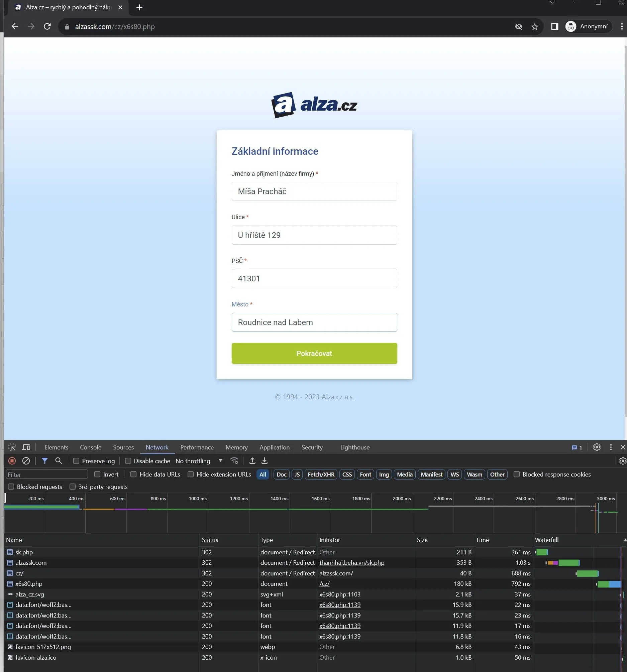
Task: Enable Disable cache checkbox
Action: [128, 461]
